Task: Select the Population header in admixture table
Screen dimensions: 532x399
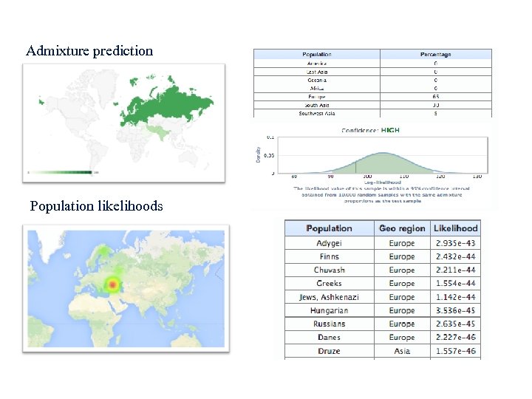Action: [x=317, y=54]
